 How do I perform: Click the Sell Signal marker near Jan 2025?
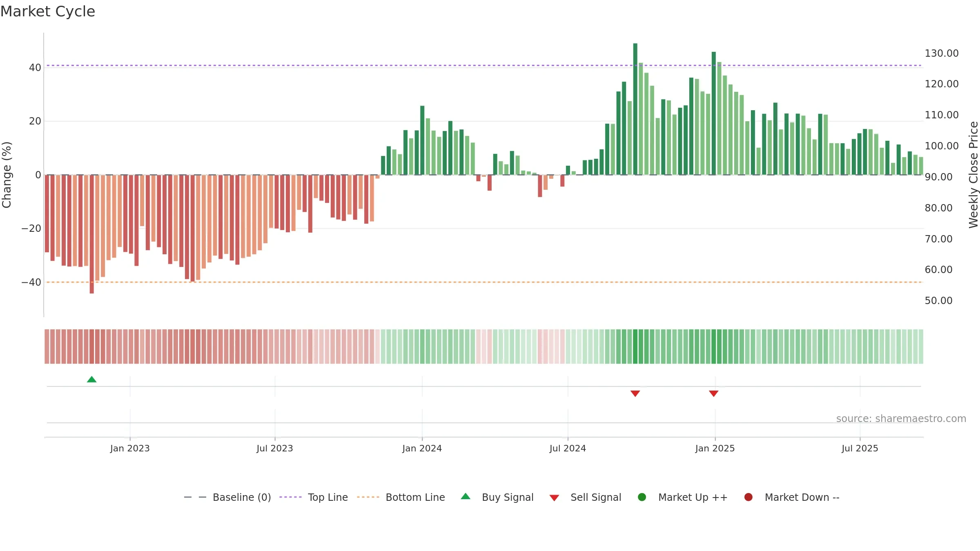click(713, 393)
